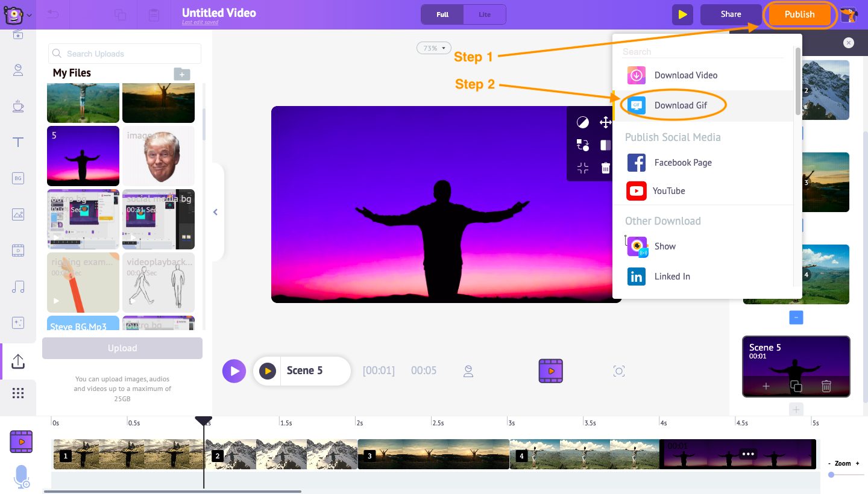The height and width of the screenshot is (494, 868).
Task: Preview video with yellow play button
Action: tap(682, 14)
